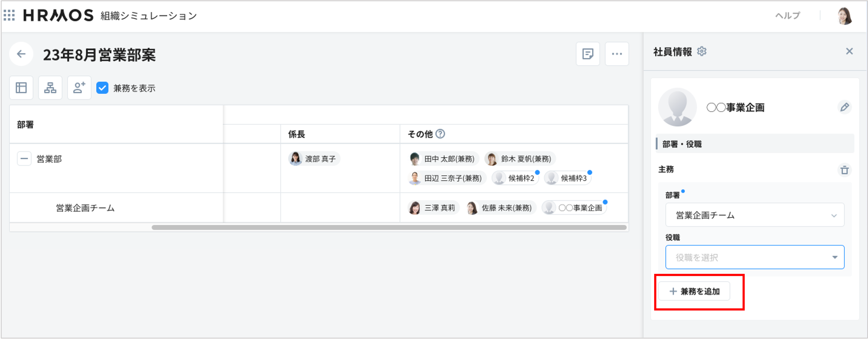
Task: Close the 社員情報 panel with the X
Action: 850,51
